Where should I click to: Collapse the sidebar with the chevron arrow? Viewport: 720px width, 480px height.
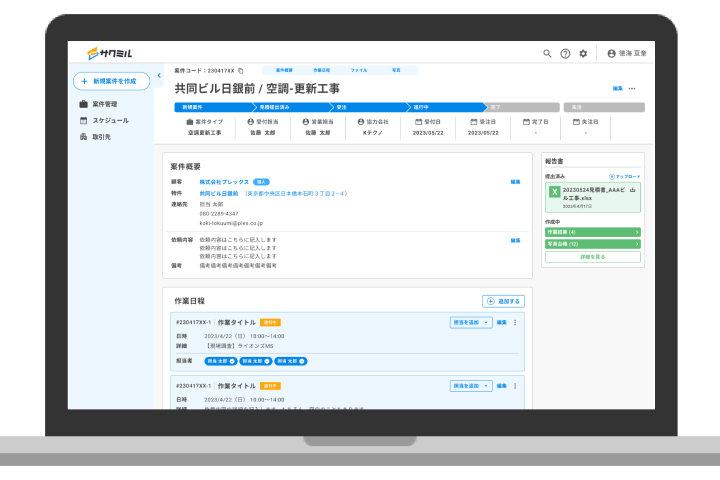tap(158, 81)
